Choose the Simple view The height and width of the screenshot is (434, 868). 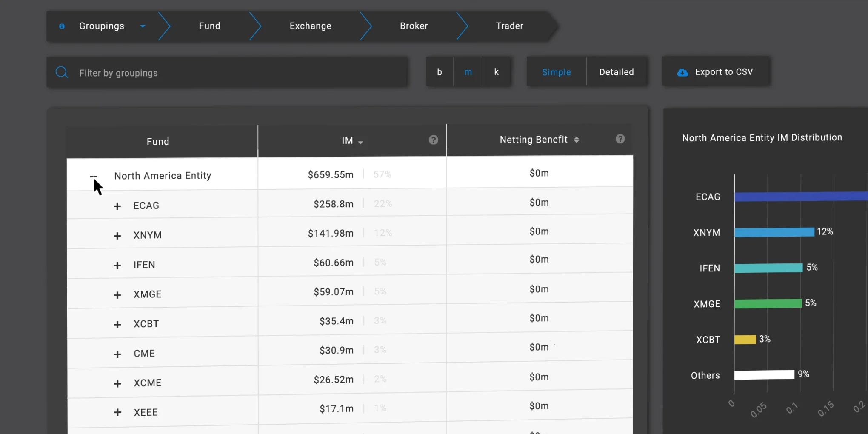click(x=557, y=72)
